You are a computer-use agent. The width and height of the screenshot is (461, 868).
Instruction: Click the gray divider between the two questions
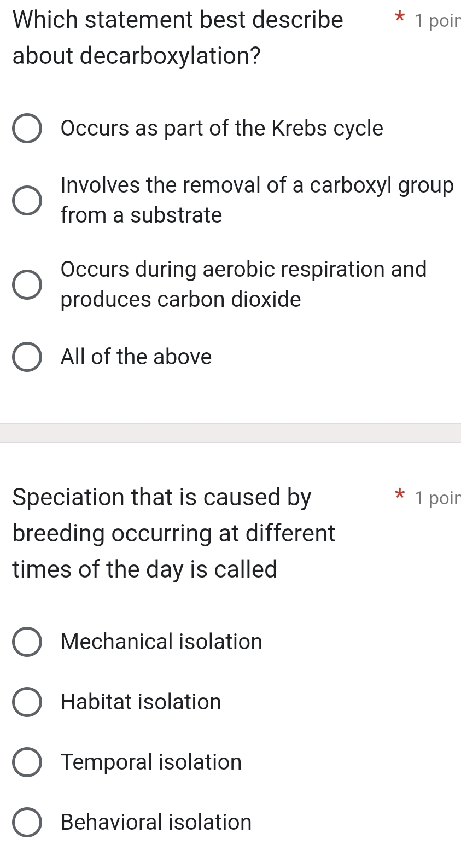pos(230,432)
